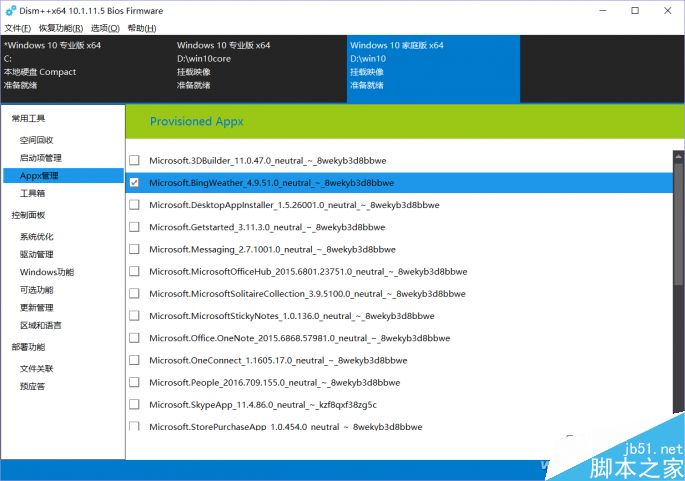Select the MicrosoftSolitaireCollection_3.9.5100.0 package name
The height and width of the screenshot is (481, 685).
[307, 294]
